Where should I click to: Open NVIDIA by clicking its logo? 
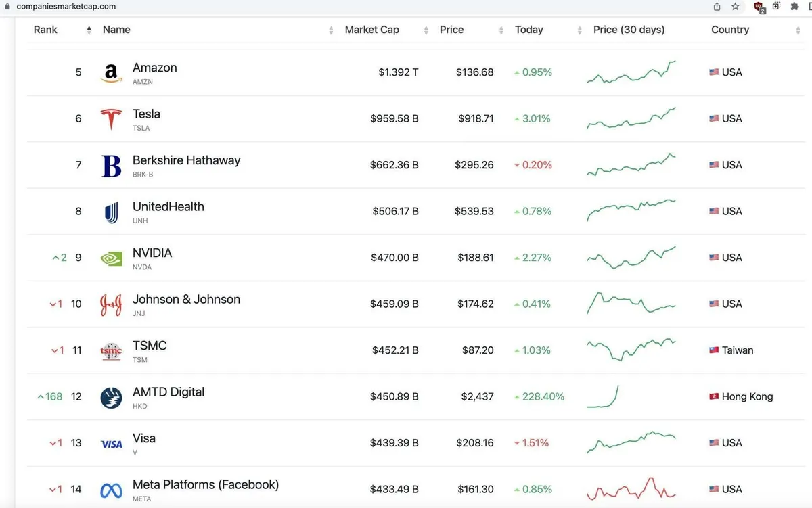(x=111, y=258)
